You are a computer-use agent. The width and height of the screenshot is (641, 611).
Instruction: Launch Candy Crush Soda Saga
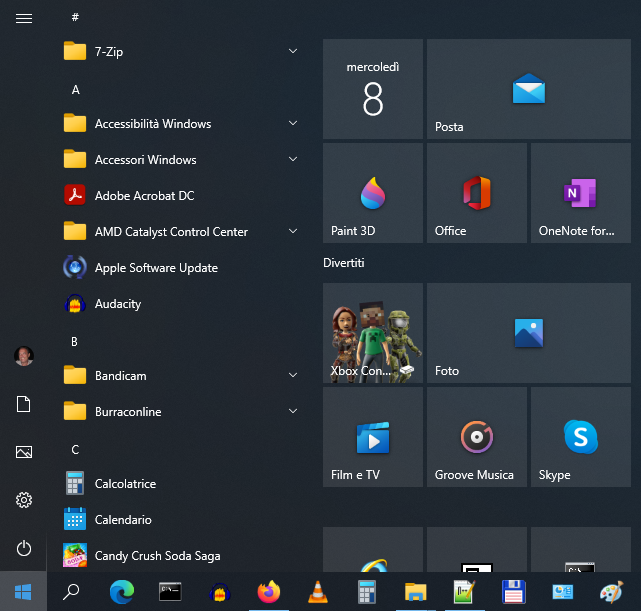tap(182, 555)
